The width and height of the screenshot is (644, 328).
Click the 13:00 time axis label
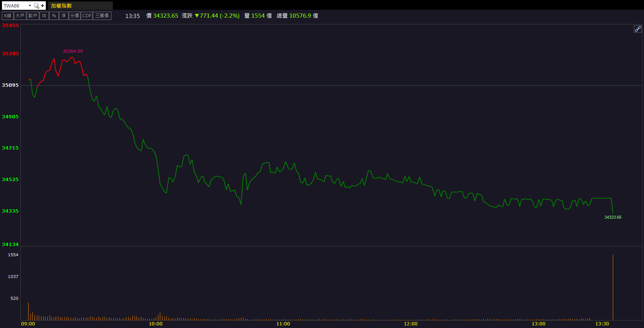[x=539, y=324]
